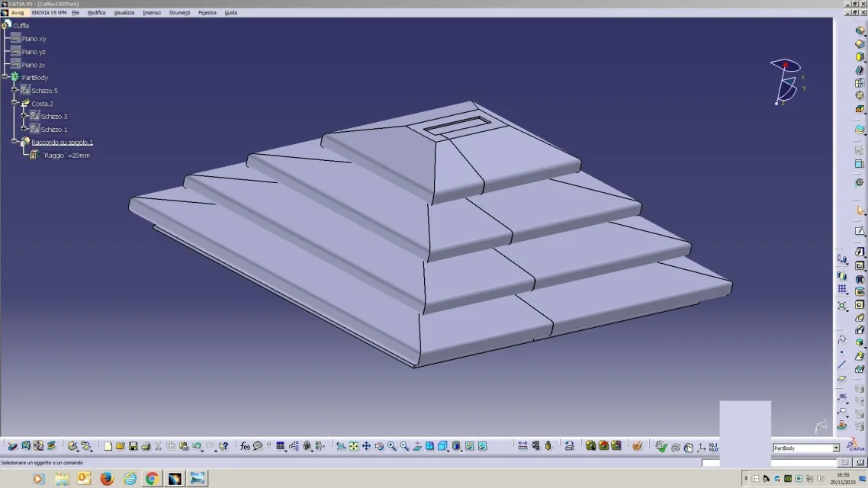Open the What's This help pointer icon

tap(223, 446)
